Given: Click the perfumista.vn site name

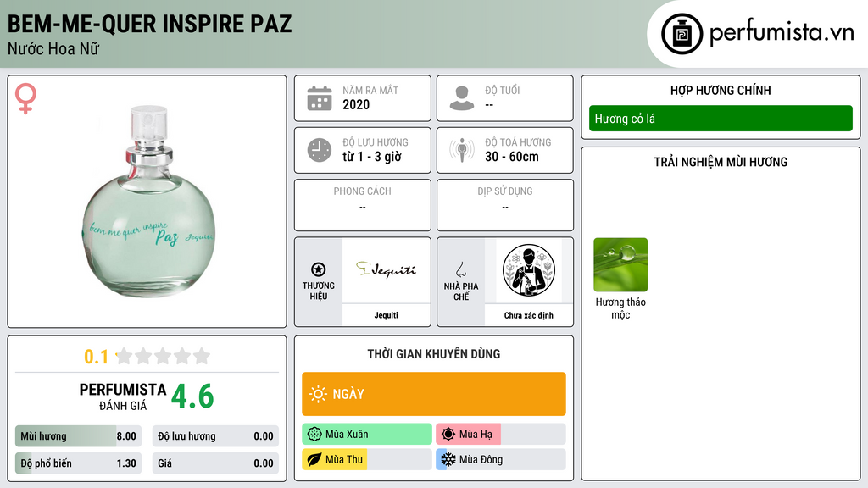Looking at the screenshot, I should pos(782,32).
